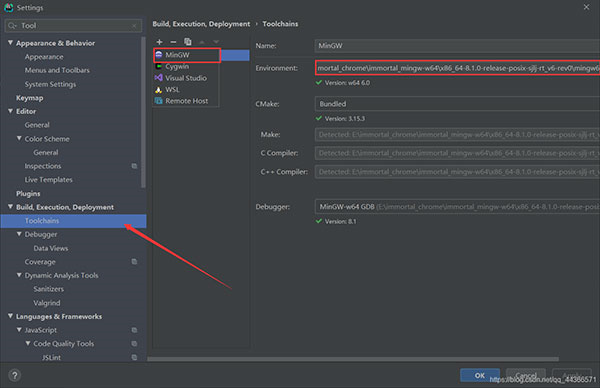Click the C Compiler path field

tap(457, 153)
